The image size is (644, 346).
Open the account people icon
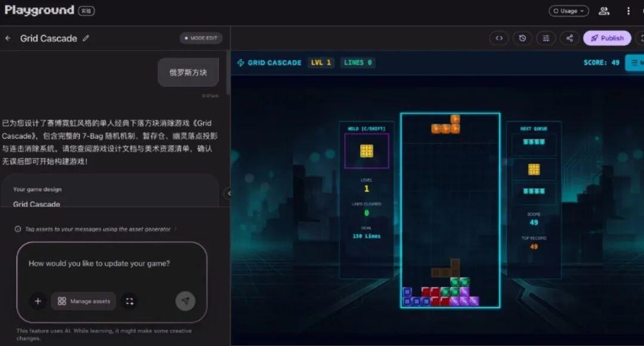pyautogui.click(x=603, y=11)
